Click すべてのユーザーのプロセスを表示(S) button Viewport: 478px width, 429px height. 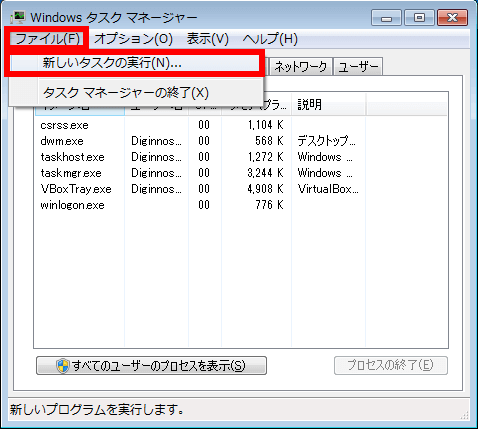point(151,366)
